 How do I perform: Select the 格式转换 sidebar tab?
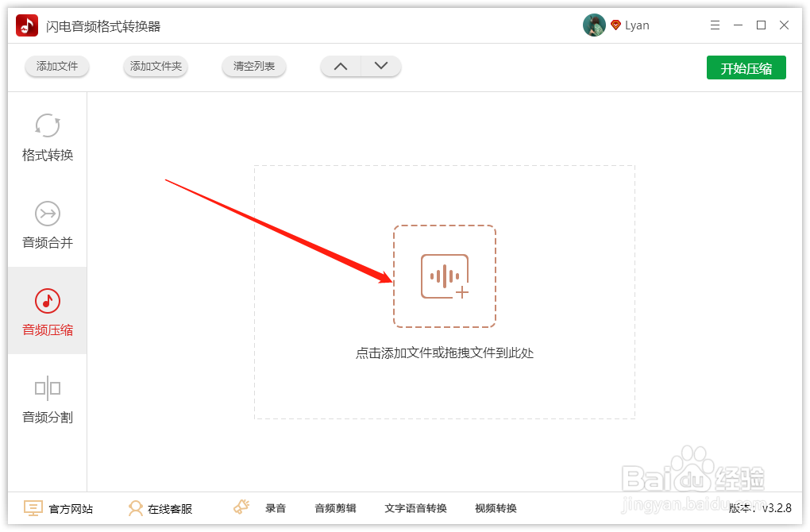(48, 137)
